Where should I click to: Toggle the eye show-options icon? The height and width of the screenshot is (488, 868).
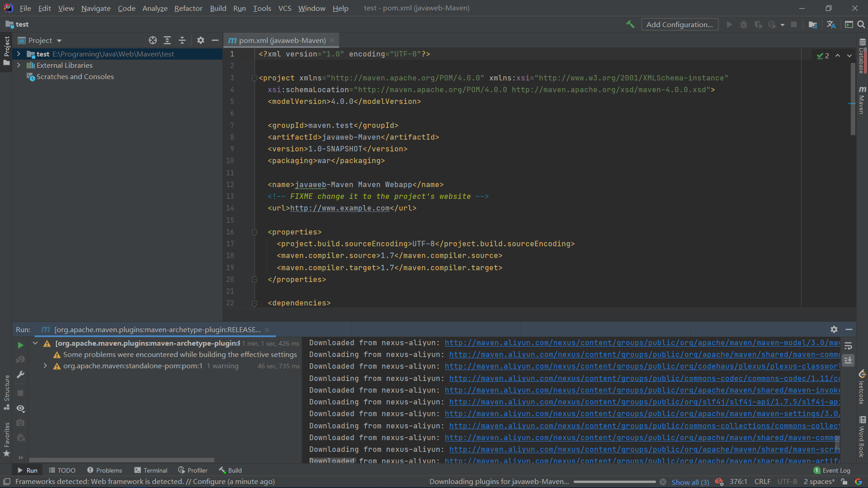20,408
